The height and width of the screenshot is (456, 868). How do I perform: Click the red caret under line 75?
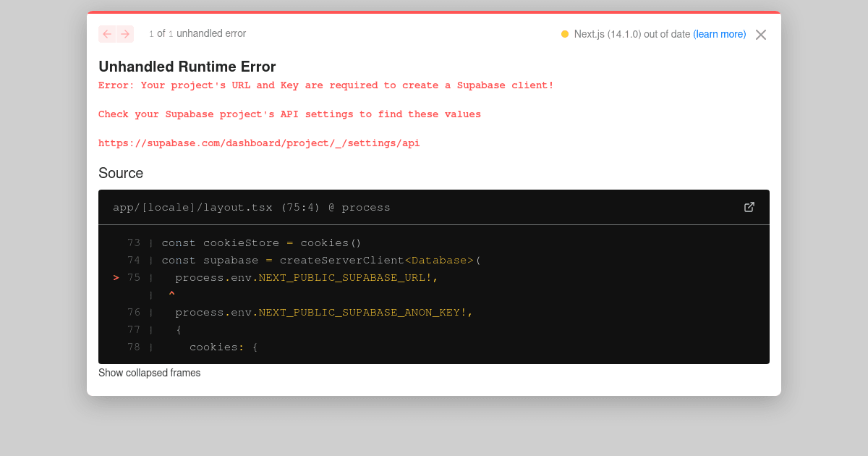[x=171, y=294]
